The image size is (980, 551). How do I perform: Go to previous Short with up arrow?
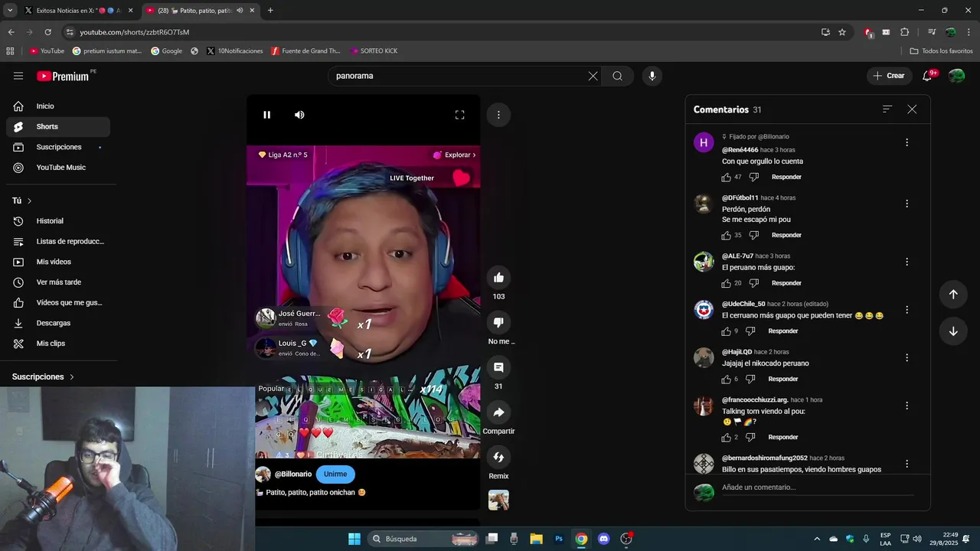tap(953, 295)
